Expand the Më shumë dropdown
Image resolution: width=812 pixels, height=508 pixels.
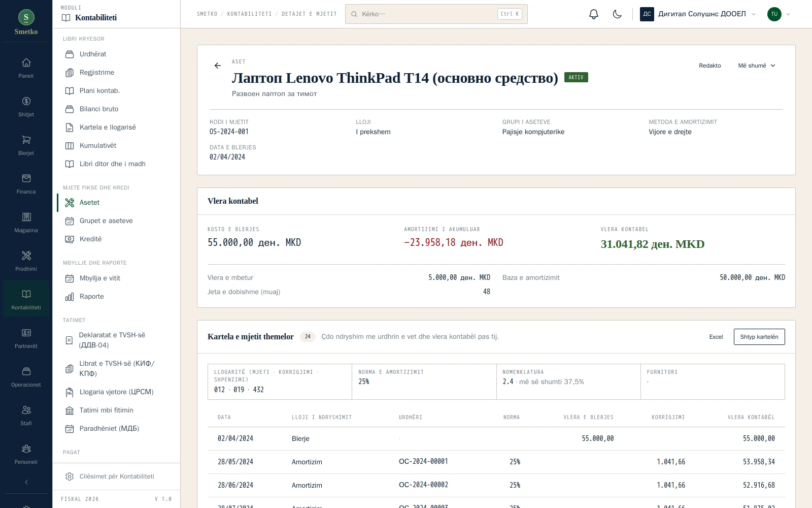(x=757, y=66)
